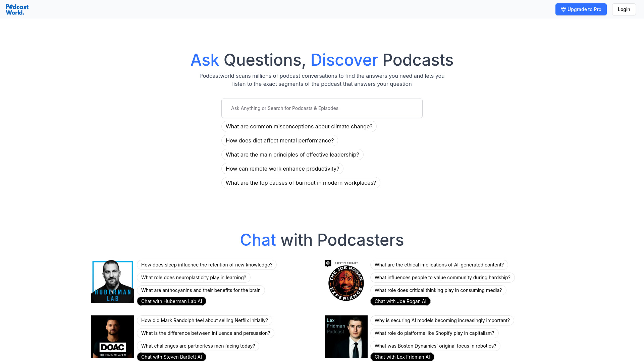Click the search input field
Image resolution: width=644 pixels, height=362 pixels.
click(322, 108)
